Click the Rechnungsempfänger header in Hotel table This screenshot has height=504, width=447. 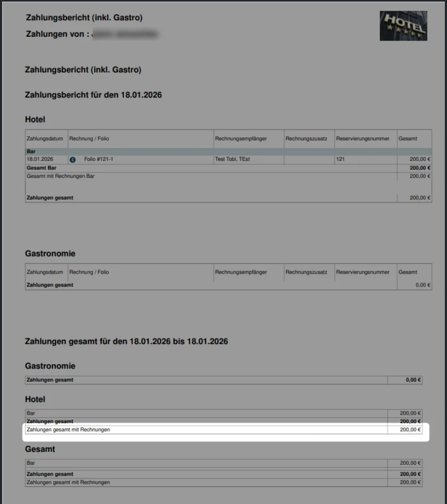click(241, 138)
